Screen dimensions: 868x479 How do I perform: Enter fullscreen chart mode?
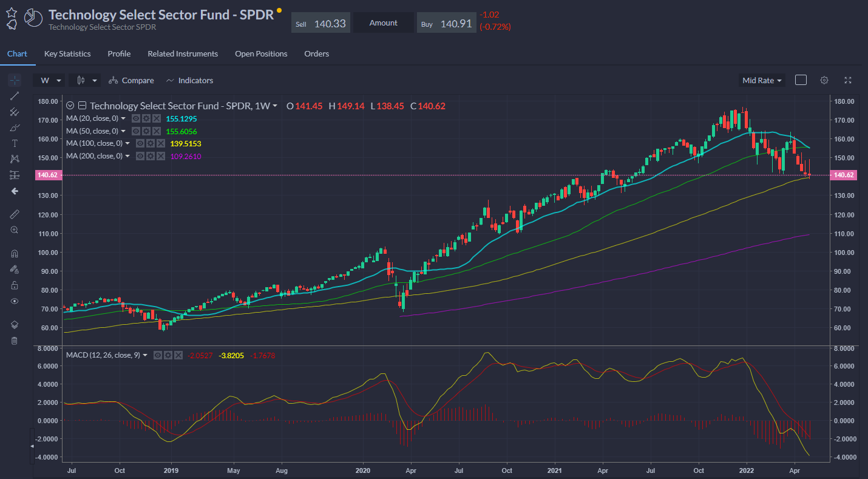point(848,80)
